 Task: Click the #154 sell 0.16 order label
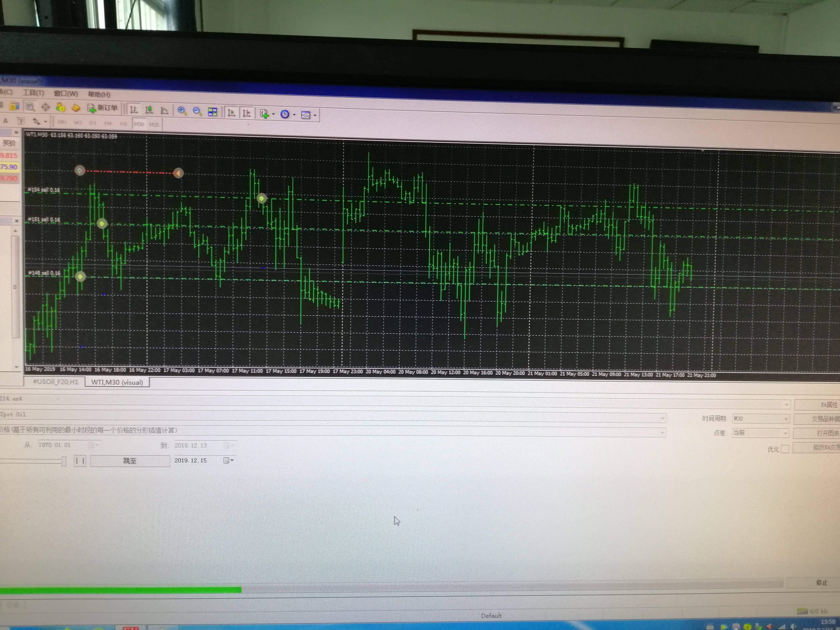pos(44,190)
